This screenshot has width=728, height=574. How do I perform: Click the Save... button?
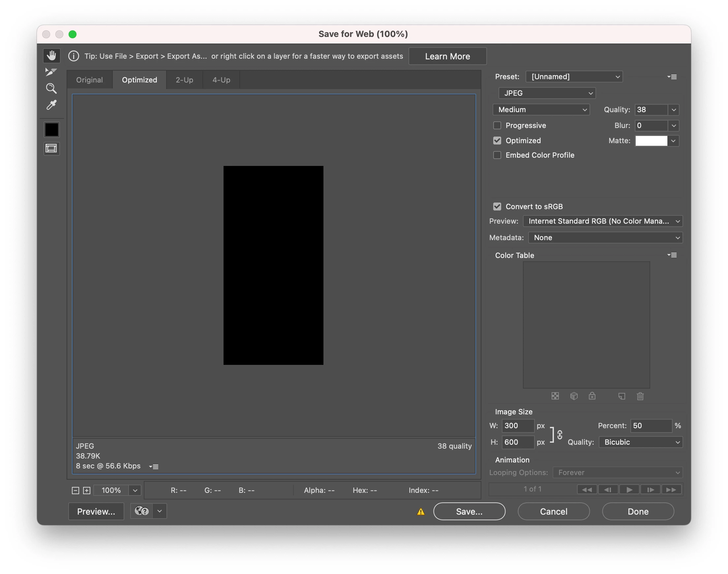469,511
